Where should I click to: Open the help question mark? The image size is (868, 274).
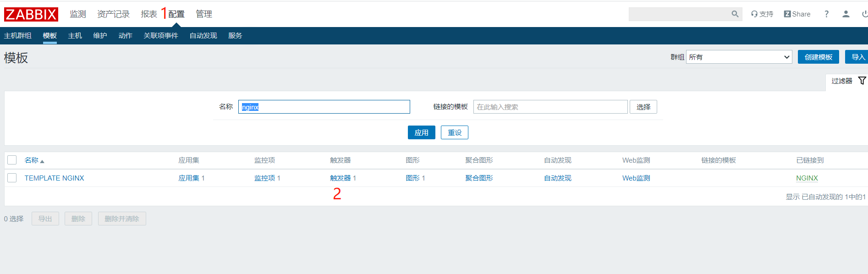pyautogui.click(x=826, y=14)
